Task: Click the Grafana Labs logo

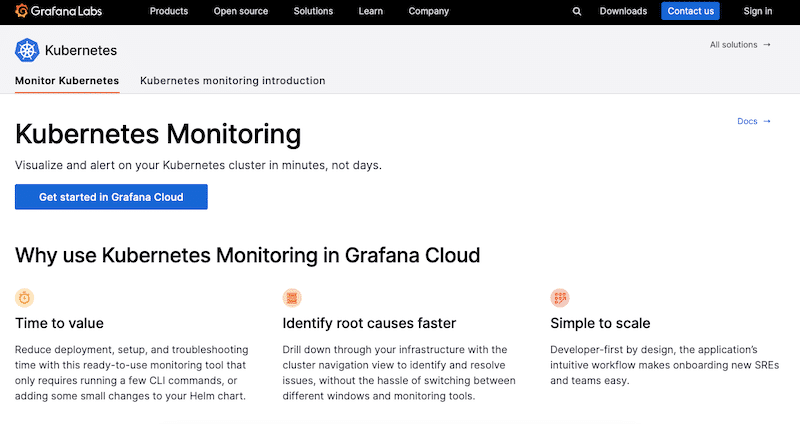Action: coord(59,11)
